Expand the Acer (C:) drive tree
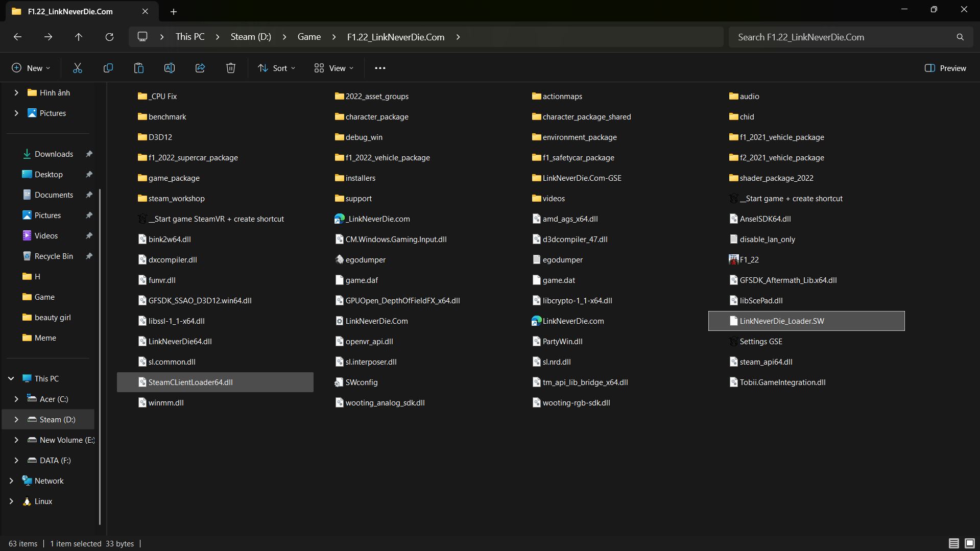This screenshot has height=551, width=980. pyautogui.click(x=16, y=399)
